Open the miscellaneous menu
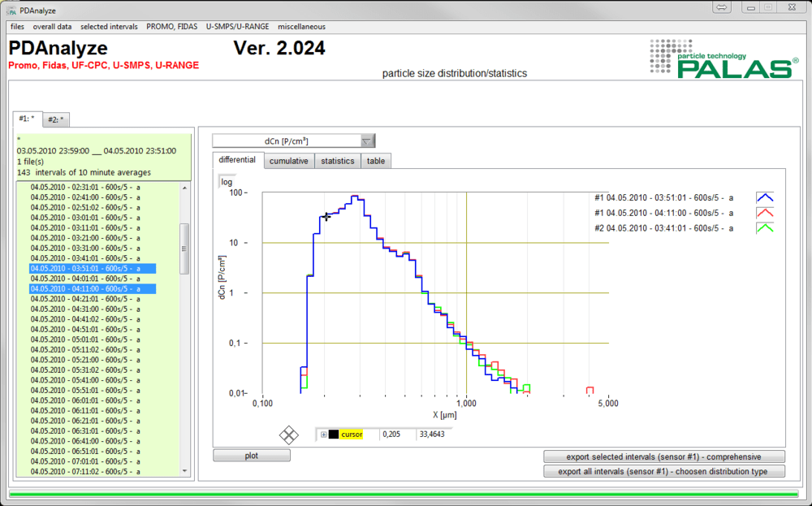This screenshot has height=506, width=812. [x=301, y=27]
